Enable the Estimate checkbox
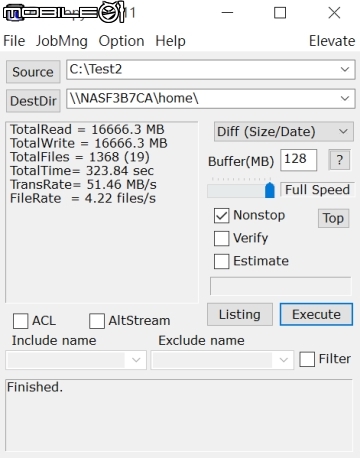The image size is (360, 458). [222, 261]
